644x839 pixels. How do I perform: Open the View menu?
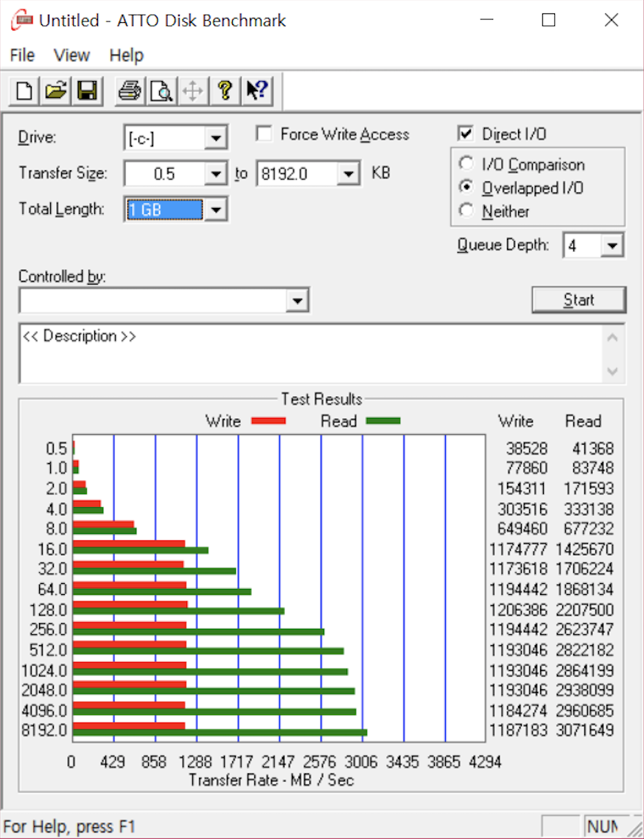coord(71,55)
